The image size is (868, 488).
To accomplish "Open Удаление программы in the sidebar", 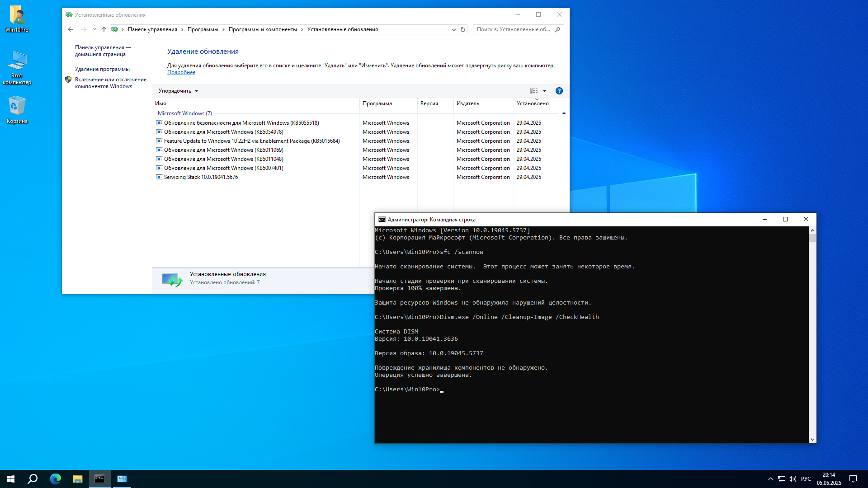I will [102, 69].
